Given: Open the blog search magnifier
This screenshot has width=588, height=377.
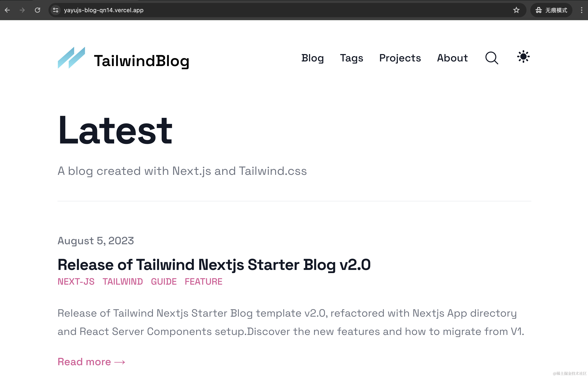Looking at the screenshot, I should tap(492, 58).
